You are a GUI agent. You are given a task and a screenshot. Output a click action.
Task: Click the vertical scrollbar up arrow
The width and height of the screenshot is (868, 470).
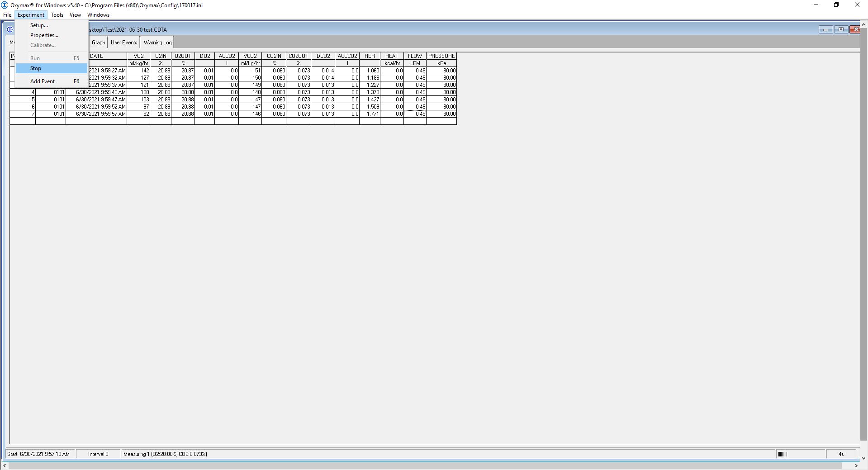click(x=864, y=24)
